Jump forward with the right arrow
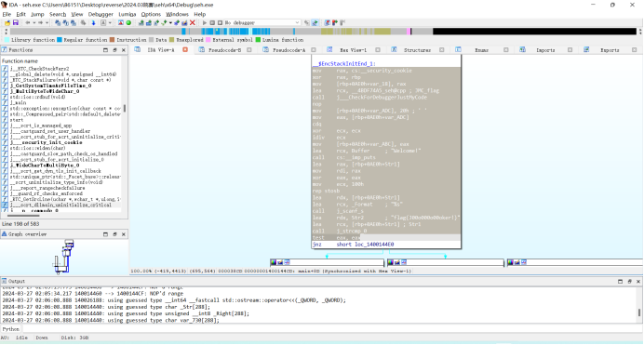 tap(40, 23)
